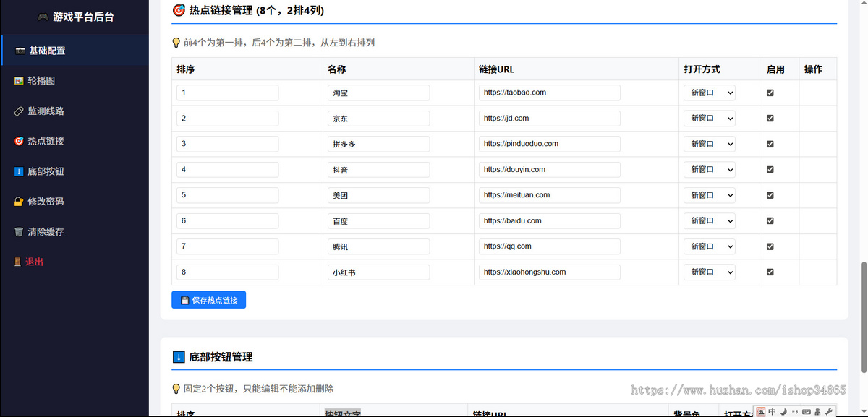Screen dimensions: 868x417
Task: Uncheck 启用 checkbox for 小红书 row
Action: pos(770,272)
